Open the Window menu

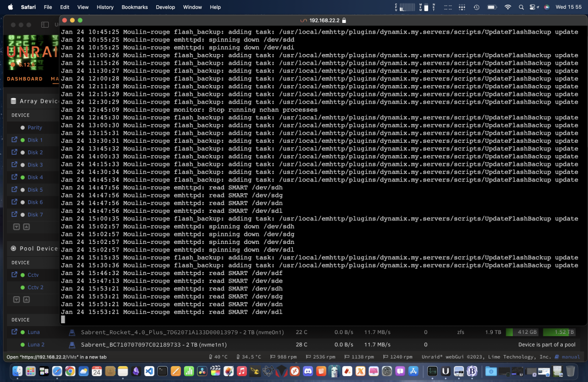(192, 7)
